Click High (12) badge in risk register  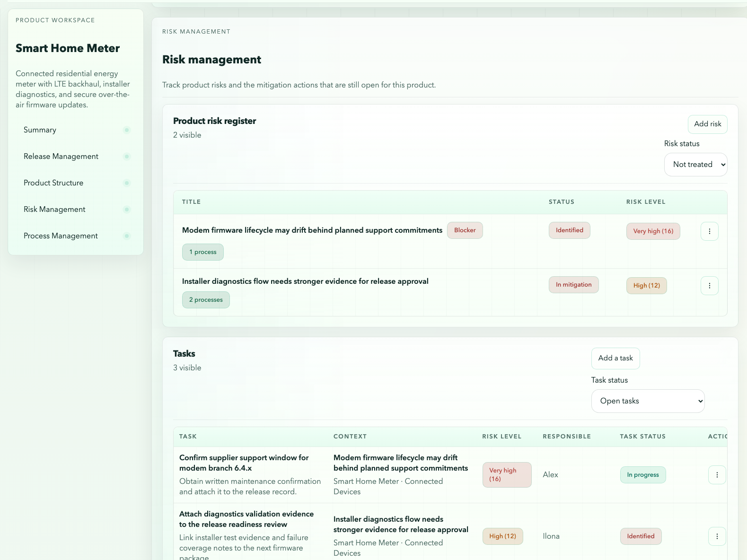pyautogui.click(x=646, y=286)
